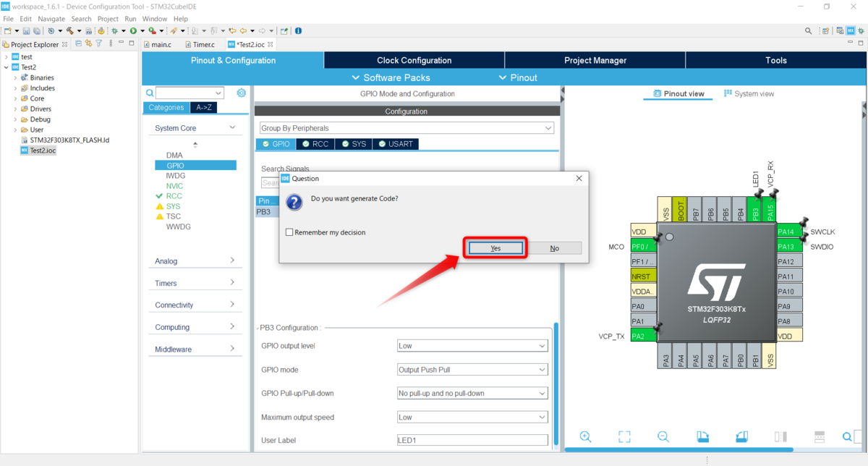This screenshot has width=868, height=466.
Task: Click the main toolbar search magnifier icon
Action: click(809, 31)
